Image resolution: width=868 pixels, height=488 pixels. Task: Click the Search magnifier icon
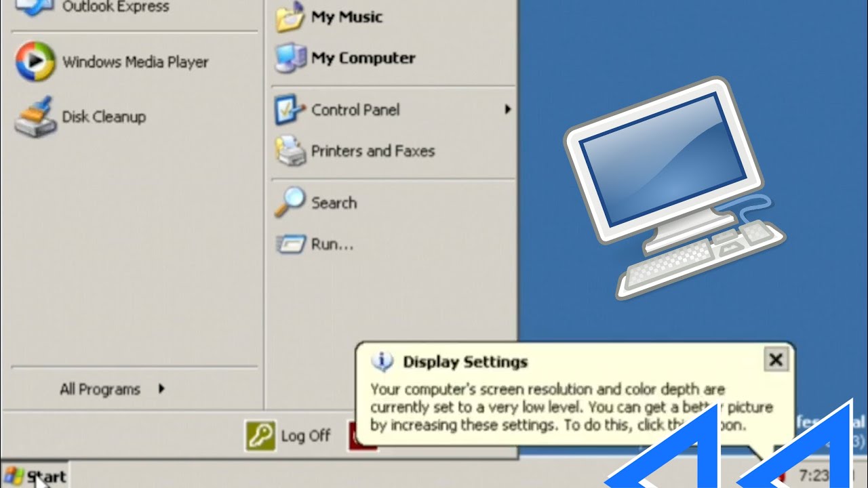tap(290, 202)
